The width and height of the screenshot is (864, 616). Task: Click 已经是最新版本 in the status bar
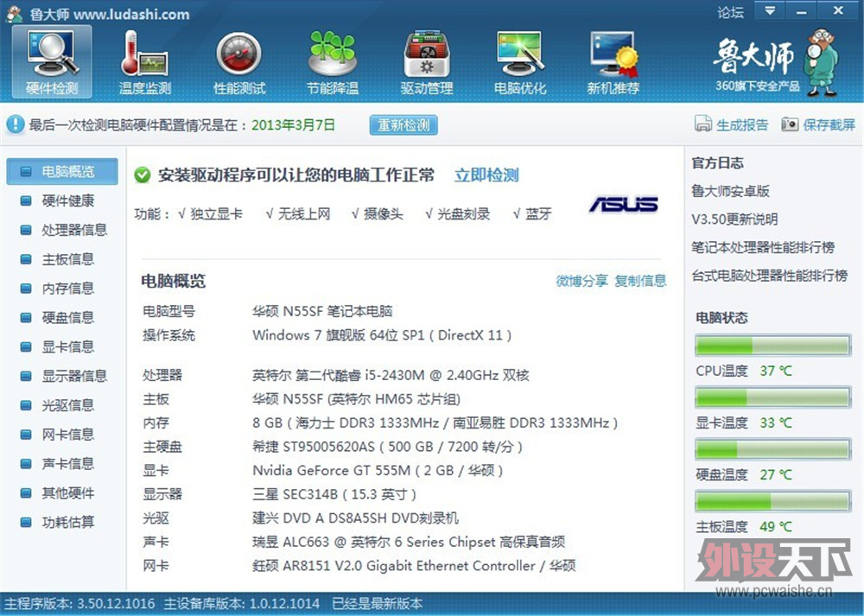pos(378,604)
